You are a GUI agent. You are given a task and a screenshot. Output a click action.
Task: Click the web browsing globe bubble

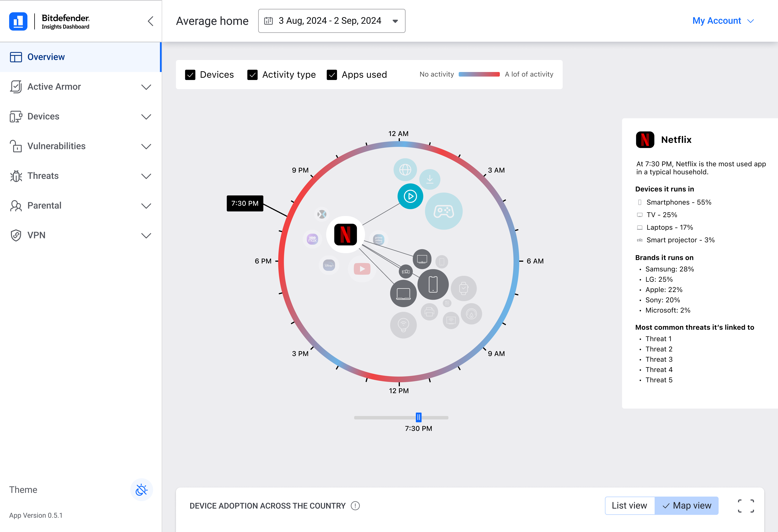(405, 170)
